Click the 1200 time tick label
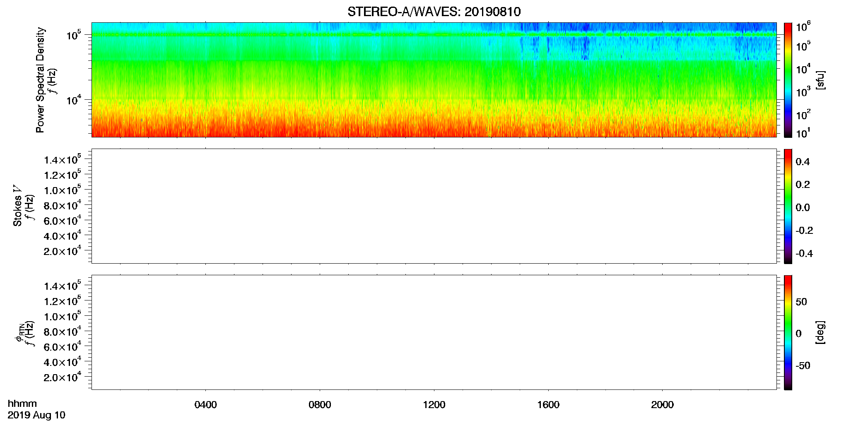 coord(434,405)
